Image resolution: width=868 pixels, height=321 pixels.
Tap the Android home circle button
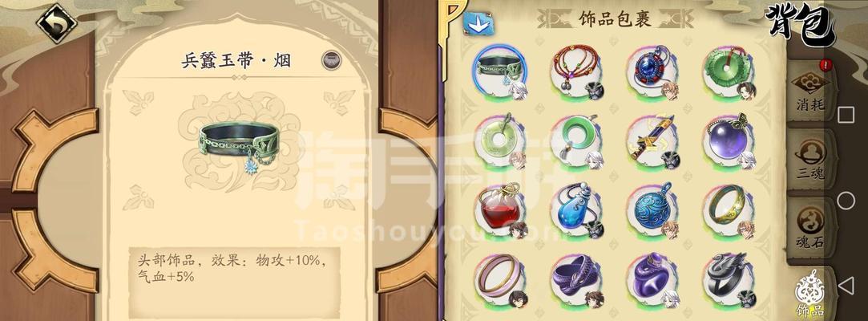(846, 201)
